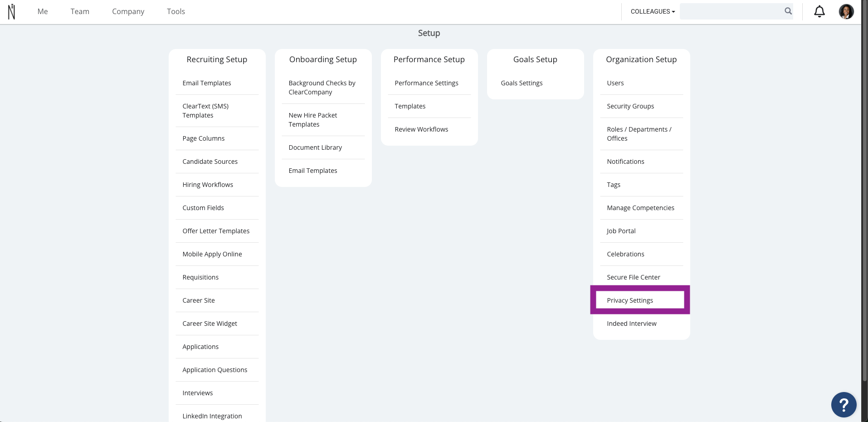Click the search magnifier icon
The image size is (868, 422).
[788, 11]
